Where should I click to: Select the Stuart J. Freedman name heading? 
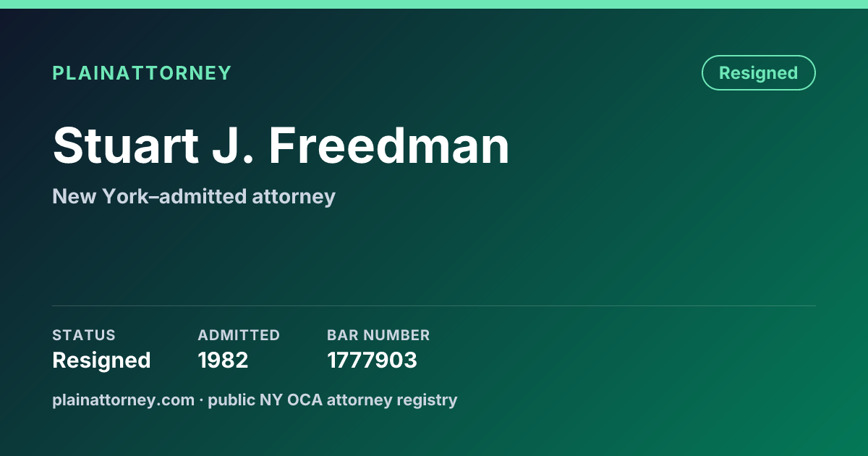pos(281,145)
